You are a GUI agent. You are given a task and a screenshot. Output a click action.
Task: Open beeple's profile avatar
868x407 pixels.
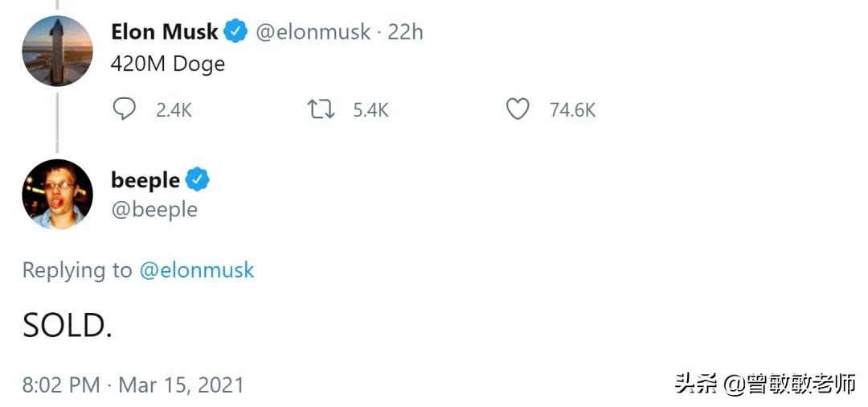pyautogui.click(x=57, y=194)
